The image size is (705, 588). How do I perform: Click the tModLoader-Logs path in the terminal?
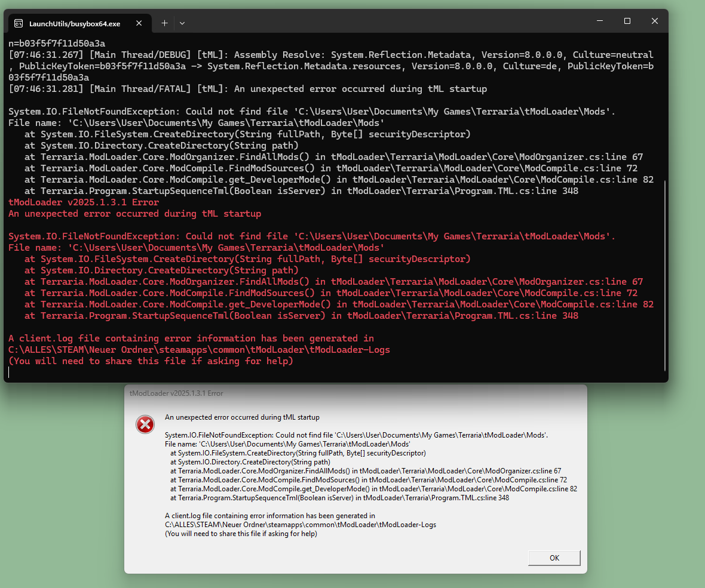point(199,349)
